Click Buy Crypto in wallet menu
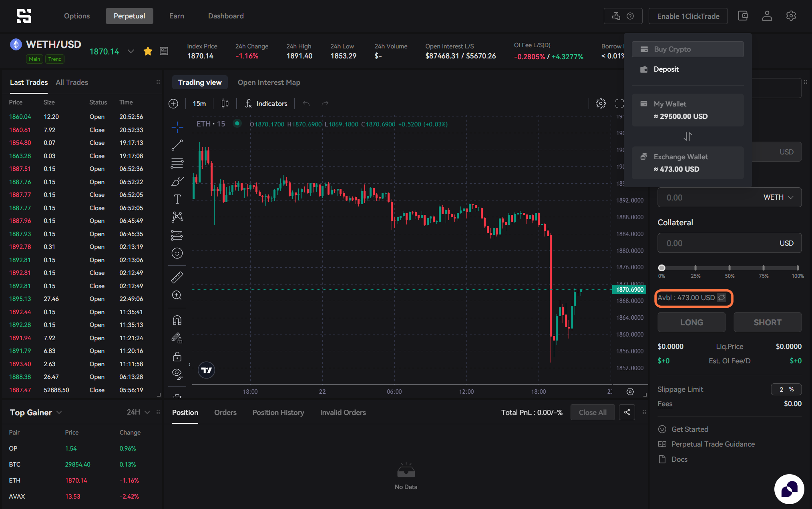 (688, 49)
